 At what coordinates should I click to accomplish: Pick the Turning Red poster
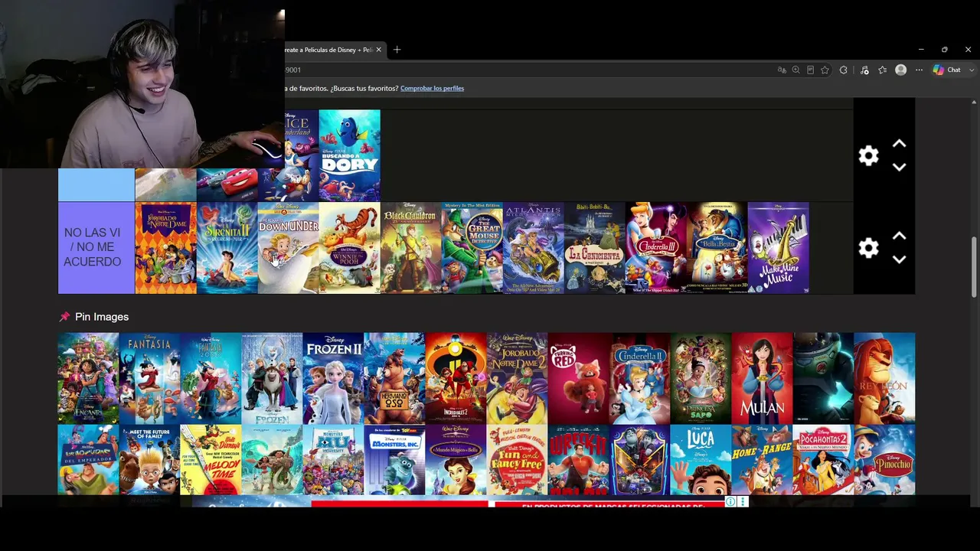pyautogui.click(x=578, y=378)
